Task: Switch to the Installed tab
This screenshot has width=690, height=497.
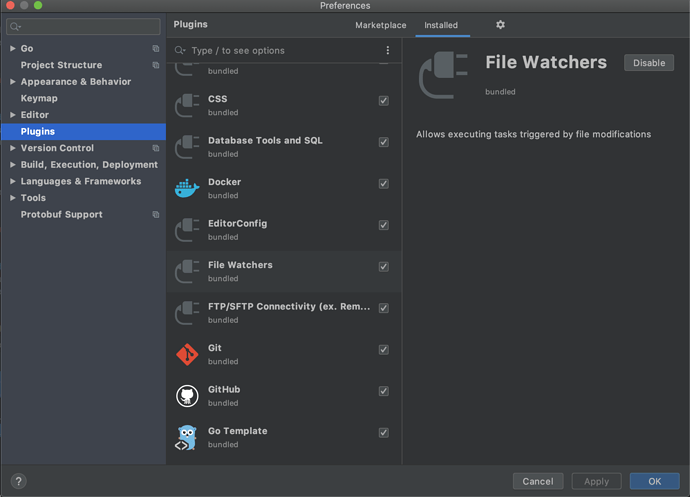Action: [441, 25]
